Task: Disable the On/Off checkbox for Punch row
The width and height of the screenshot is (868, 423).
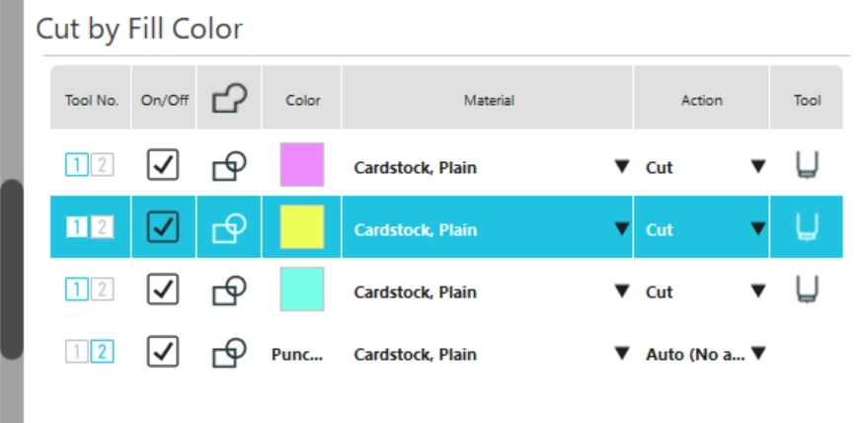Action: click(x=163, y=353)
